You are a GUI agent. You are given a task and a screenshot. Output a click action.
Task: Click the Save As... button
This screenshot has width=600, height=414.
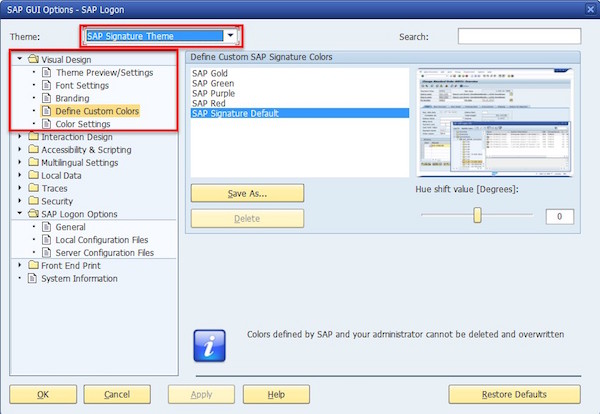tap(247, 193)
